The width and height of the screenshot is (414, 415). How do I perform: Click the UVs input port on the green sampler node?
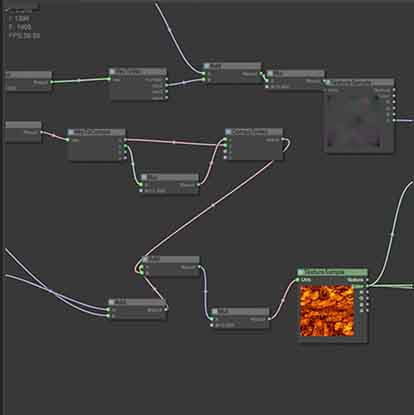pyautogui.click(x=298, y=280)
